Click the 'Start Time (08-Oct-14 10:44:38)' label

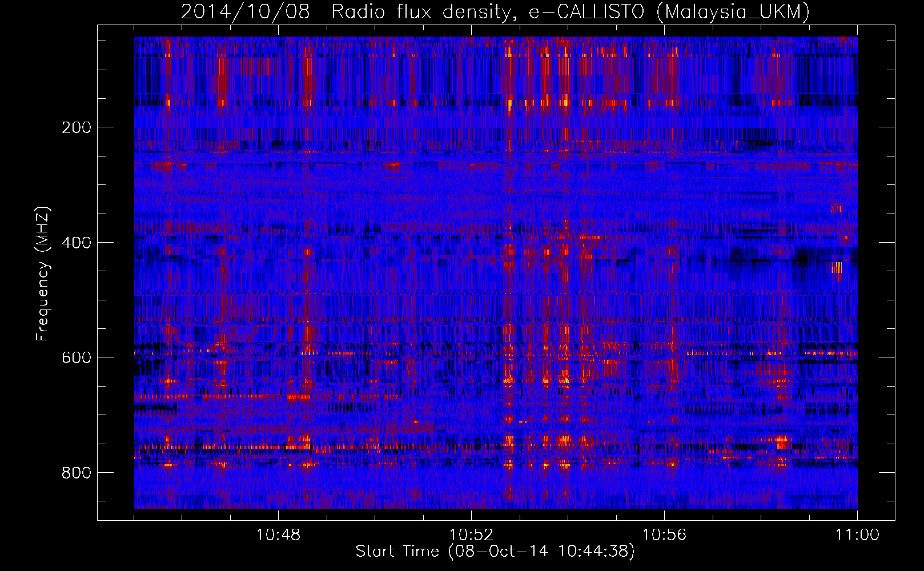point(495,552)
